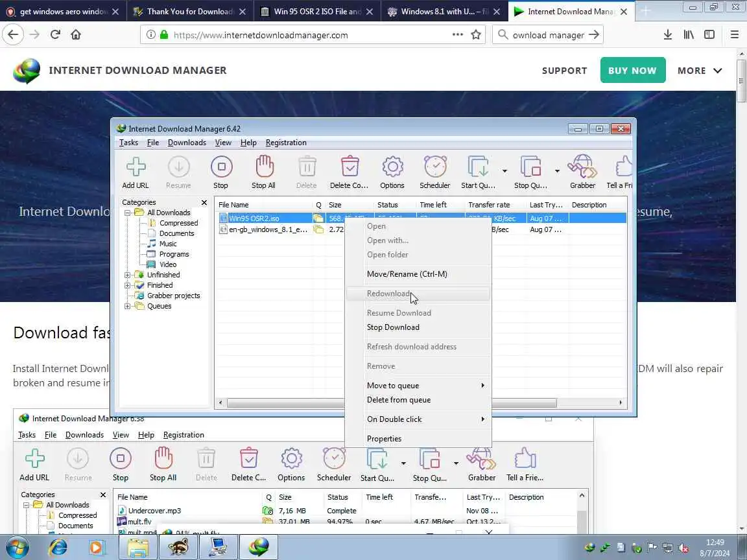Expand the Unfinished category node

pyautogui.click(x=127, y=275)
